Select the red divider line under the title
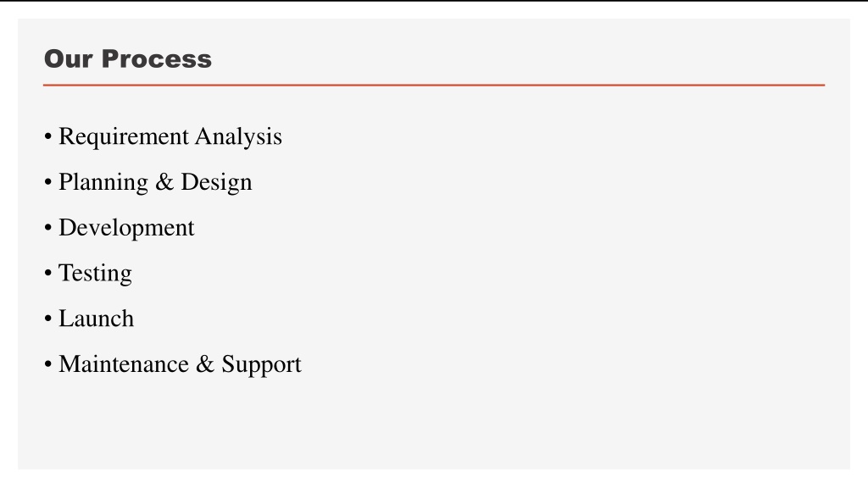This screenshot has width=868, height=488. tap(434, 86)
